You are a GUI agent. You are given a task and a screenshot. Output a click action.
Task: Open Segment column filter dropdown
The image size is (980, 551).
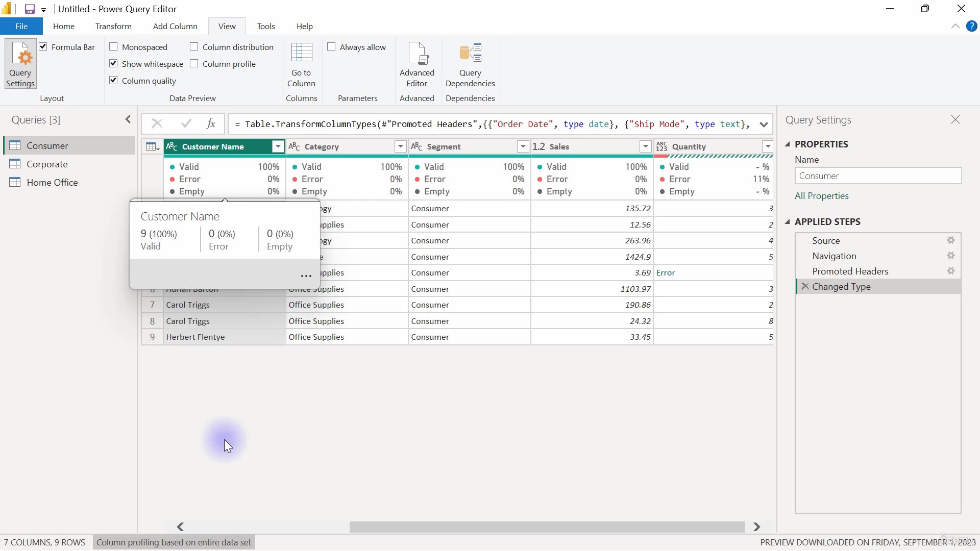click(x=523, y=147)
